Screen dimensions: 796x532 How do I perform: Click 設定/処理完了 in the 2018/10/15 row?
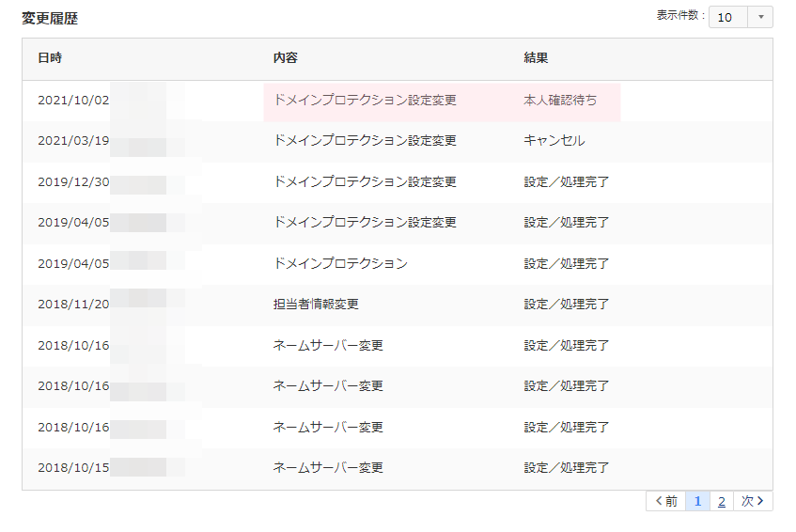pos(566,467)
